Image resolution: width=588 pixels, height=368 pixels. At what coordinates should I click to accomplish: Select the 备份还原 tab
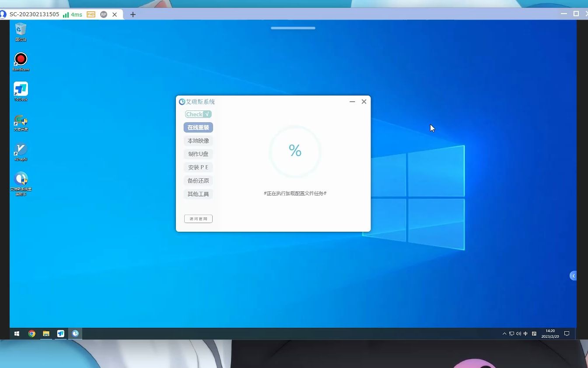(x=198, y=180)
